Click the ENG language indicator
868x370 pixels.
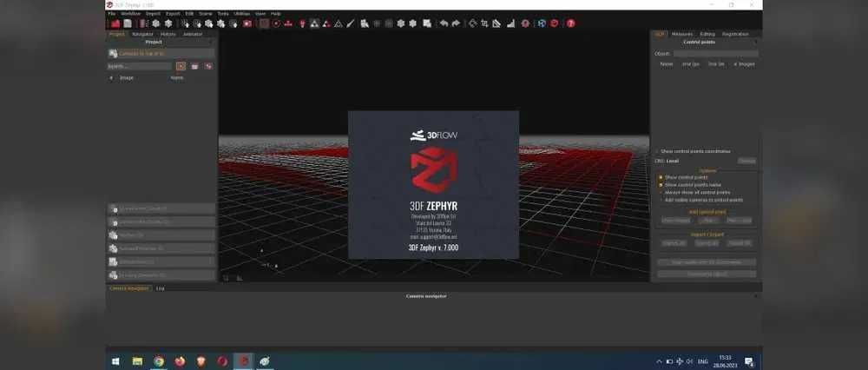702,361
